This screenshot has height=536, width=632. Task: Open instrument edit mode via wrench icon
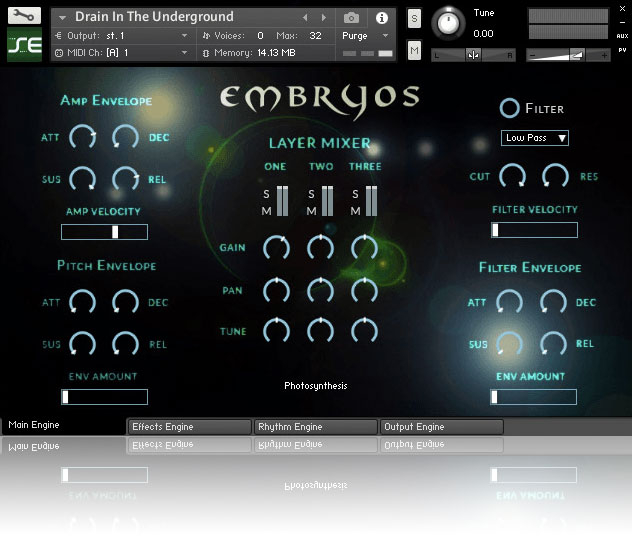click(x=24, y=16)
